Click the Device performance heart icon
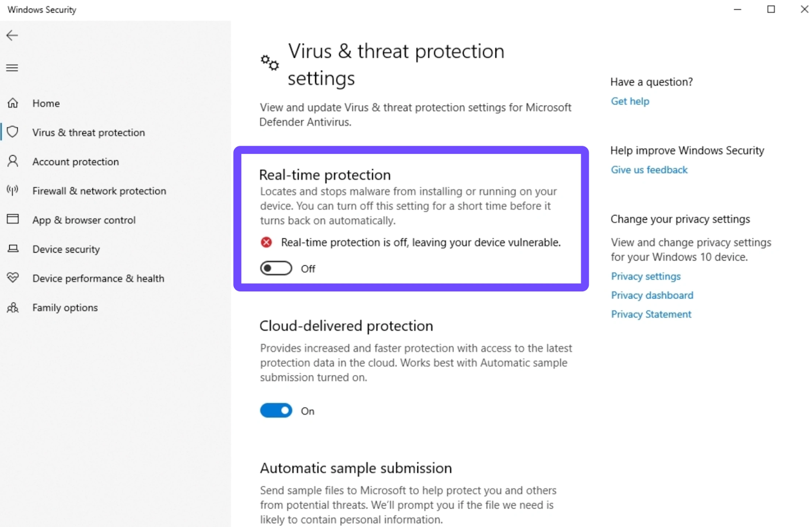812x527 pixels. point(13,277)
